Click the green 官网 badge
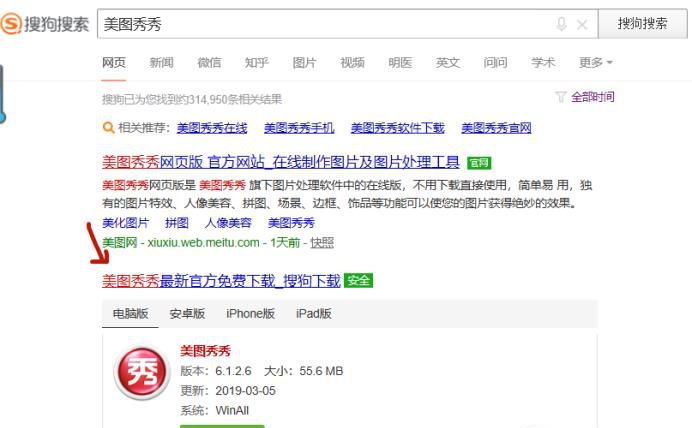Image resolution: width=692 pixels, height=428 pixels. tap(479, 163)
